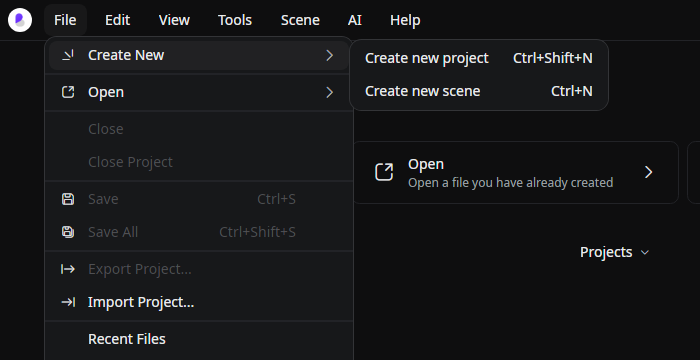Viewport: 700px width, 360px height.
Task: Click the Save All disks icon
Action: coord(68,232)
